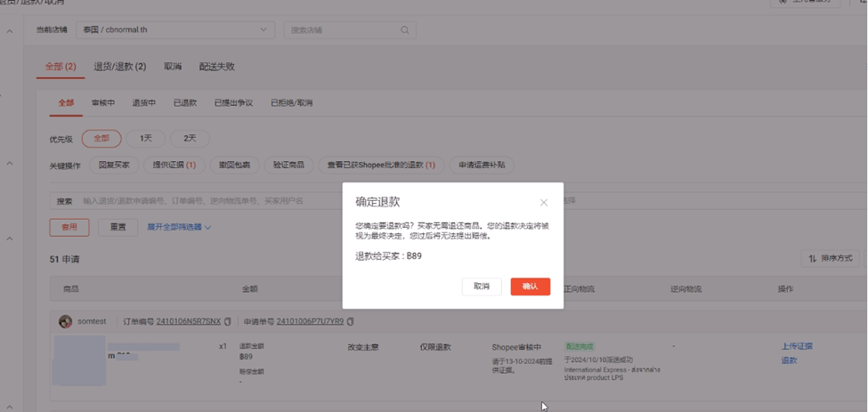The height and width of the screenshot is (412, 868).
Task: Click the somtest buyer avatar
Action: click(x=65, y=321)
